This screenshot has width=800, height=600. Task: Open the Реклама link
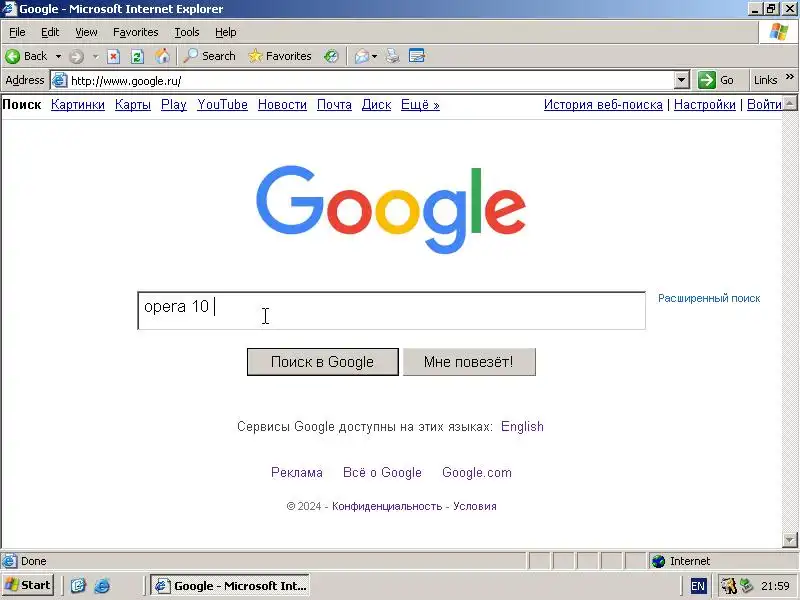click(296, 472)
